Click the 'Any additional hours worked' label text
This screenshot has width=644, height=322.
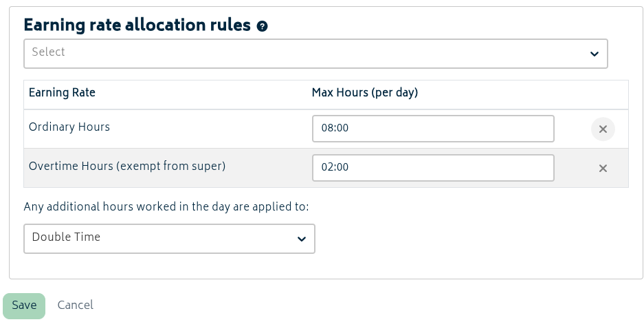(166, 206)
